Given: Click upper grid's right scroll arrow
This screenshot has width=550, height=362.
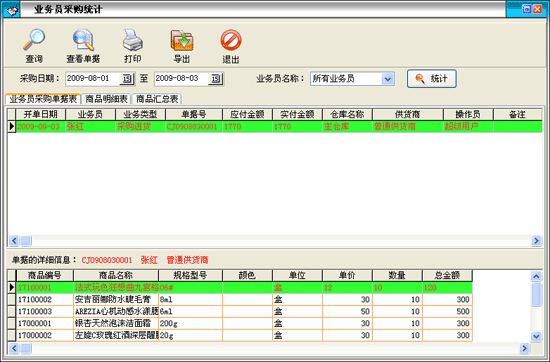Looking at the screenshot, I should (x=536, y=241).
